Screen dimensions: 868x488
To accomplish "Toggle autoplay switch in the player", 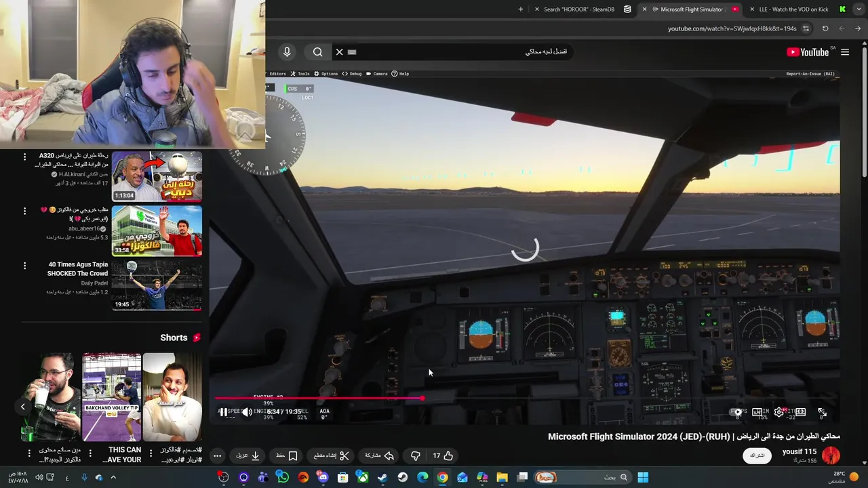I will pos(736,412).
